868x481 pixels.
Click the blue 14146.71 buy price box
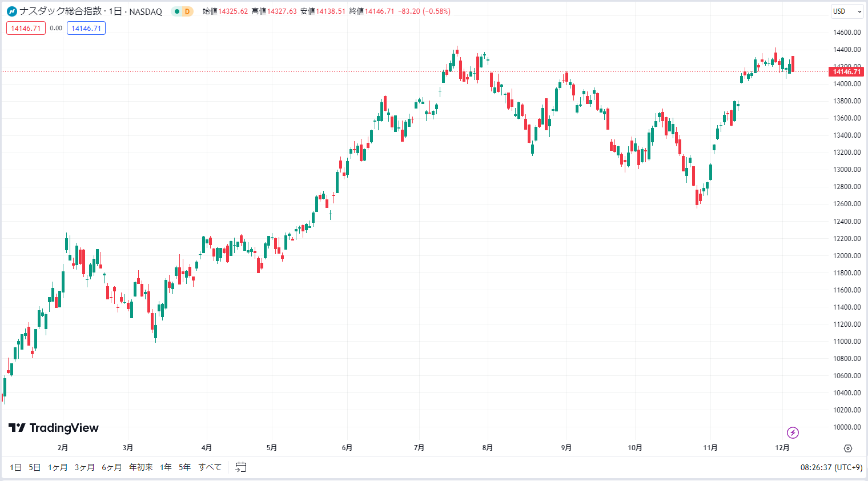86,28
